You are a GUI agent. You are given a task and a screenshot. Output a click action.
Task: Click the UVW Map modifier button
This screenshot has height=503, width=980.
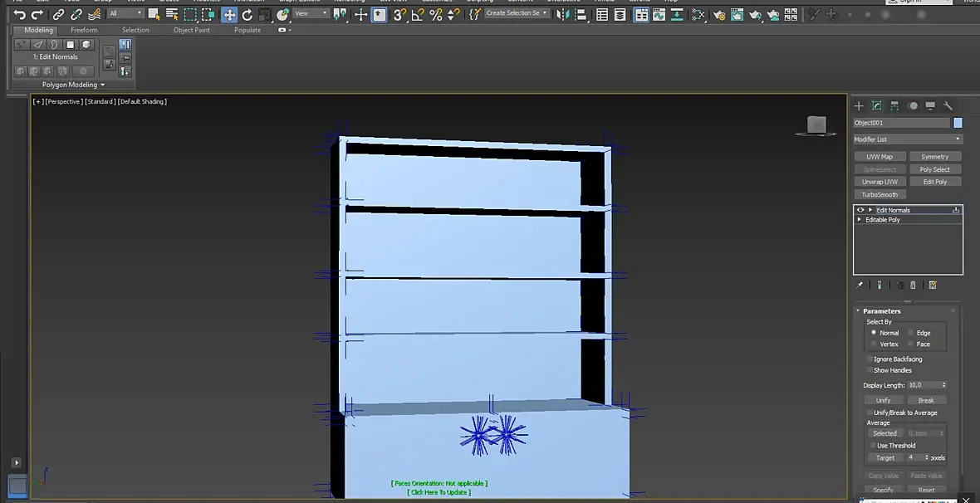(880, 157)
